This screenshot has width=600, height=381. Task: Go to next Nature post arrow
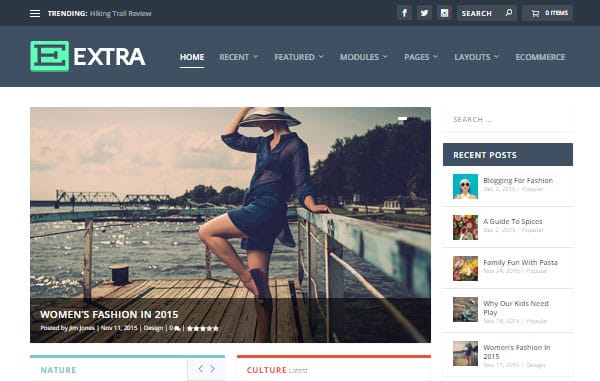point(212,369)
